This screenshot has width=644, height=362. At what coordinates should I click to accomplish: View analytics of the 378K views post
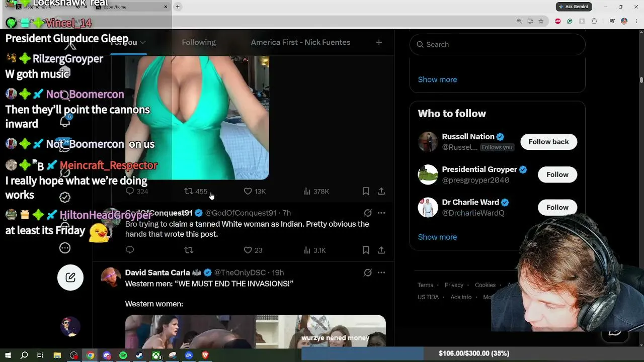click(x=316, y=192)
